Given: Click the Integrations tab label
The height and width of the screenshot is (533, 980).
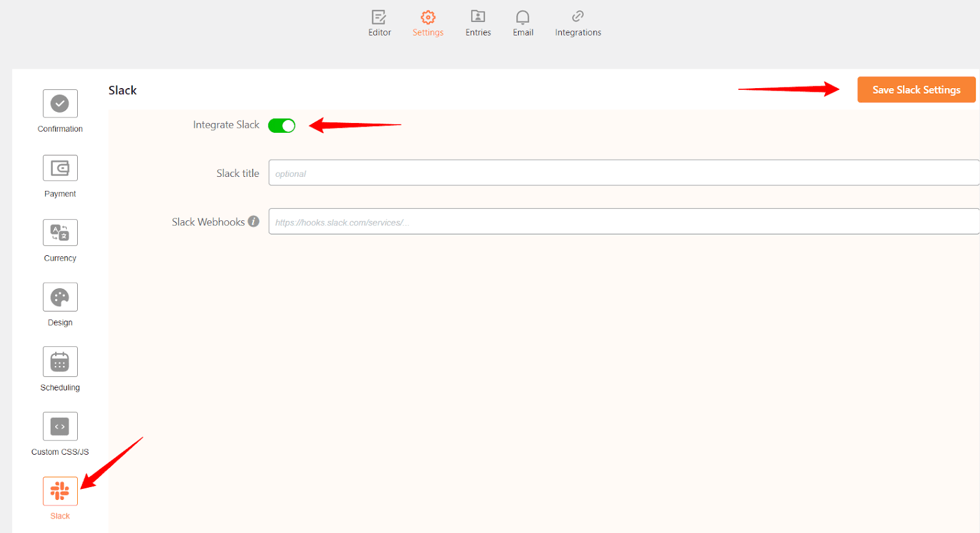Looking at the screenshot, I should 578,32.
